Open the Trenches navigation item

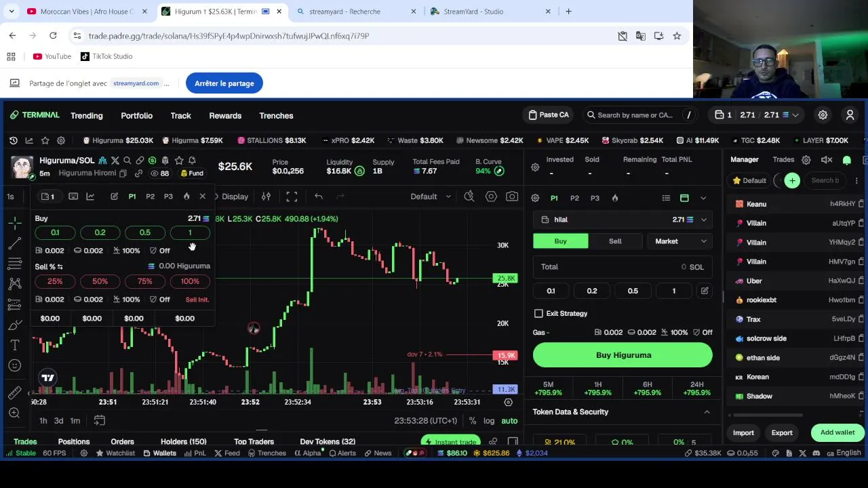tap(276, 116)
